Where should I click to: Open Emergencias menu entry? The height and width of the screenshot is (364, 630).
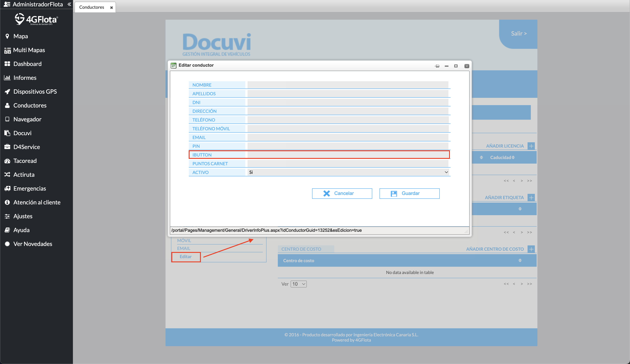pos(30,189)
